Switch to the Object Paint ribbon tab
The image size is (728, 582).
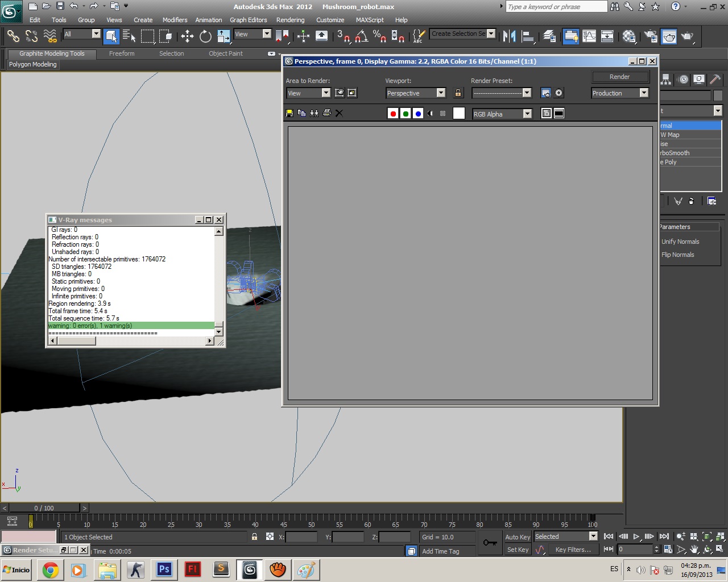coord(226,53)
